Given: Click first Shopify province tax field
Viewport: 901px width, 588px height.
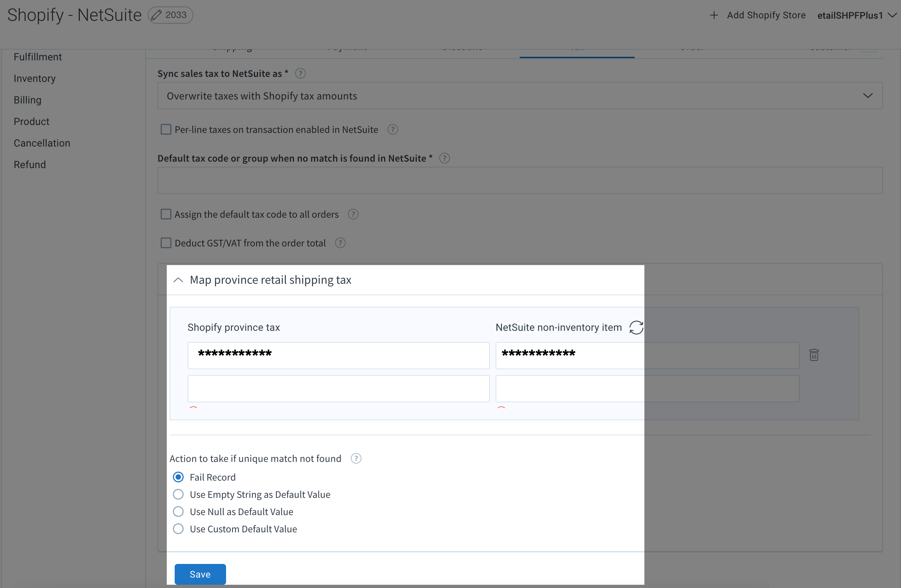Looking at the screenshot, I should point(339,356).
